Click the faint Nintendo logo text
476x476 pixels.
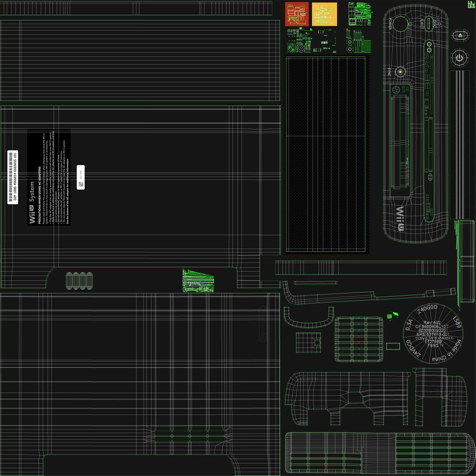coord(262,324)
